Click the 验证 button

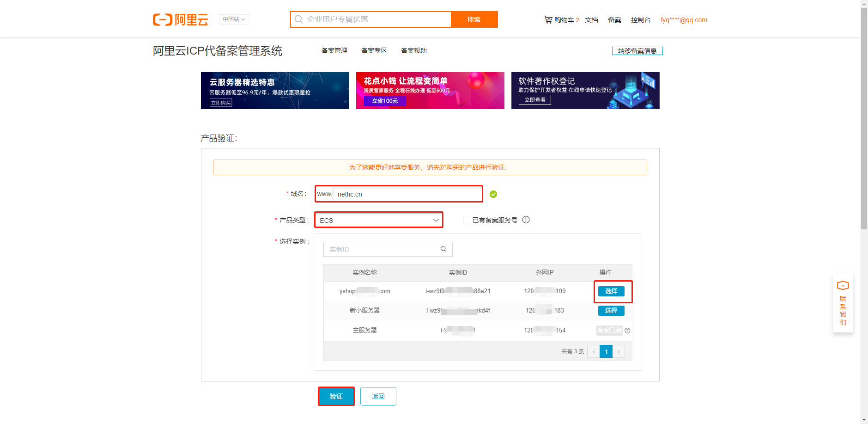[x=336, y=396]
